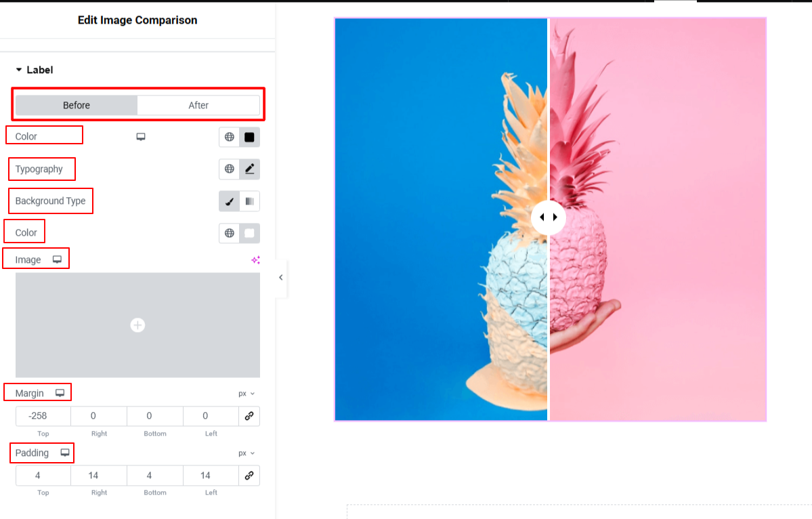Click the Typography global fonts globe icon
812x519 pixels.
230,169
